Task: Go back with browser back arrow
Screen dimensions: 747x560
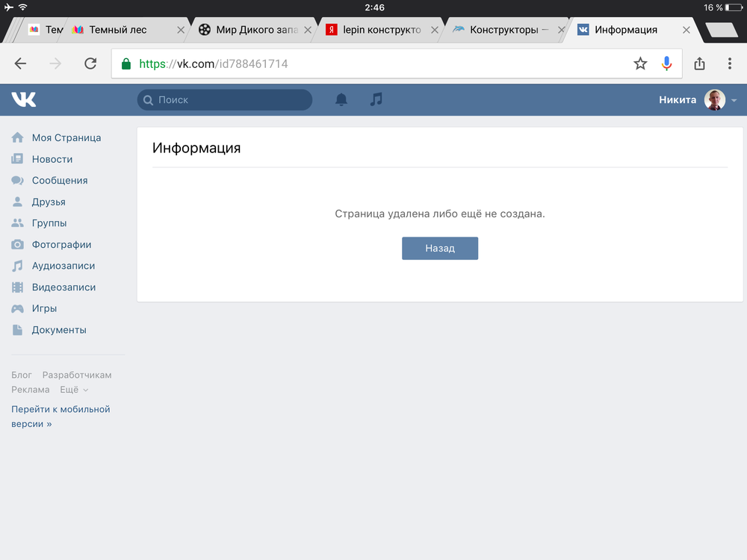Action: tap(20, 63)
